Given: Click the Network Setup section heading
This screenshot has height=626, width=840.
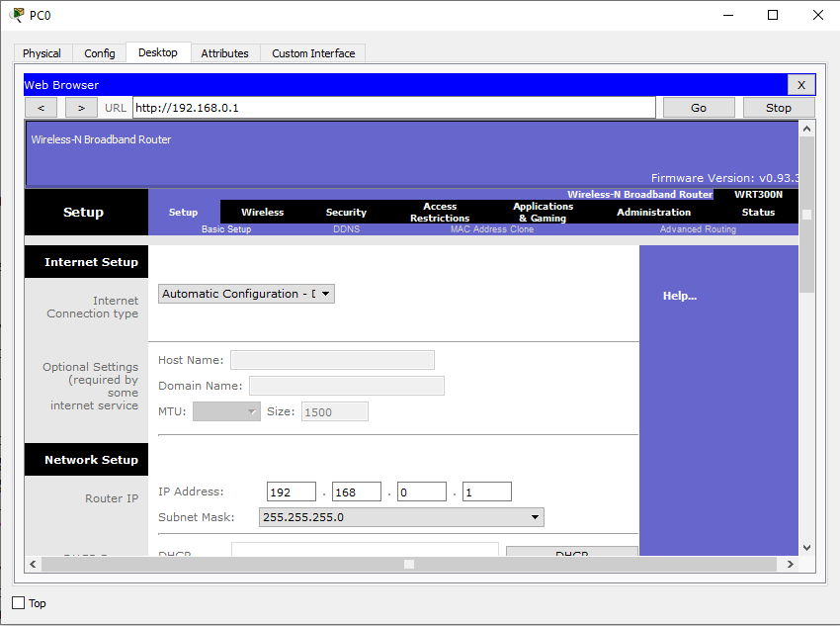Looking at the screenshot, I should (x=91, y=460).
